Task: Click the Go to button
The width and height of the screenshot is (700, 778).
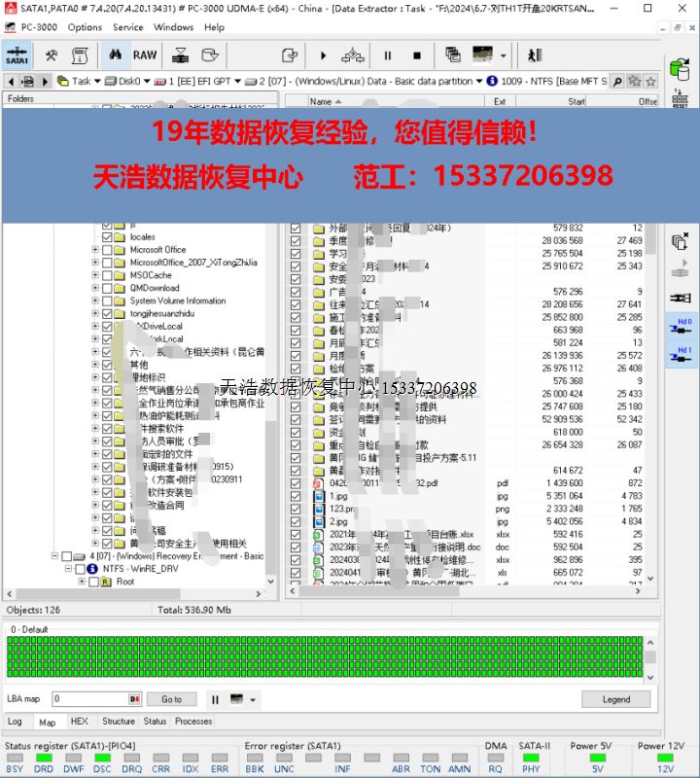Action: [x=171, y=699]
